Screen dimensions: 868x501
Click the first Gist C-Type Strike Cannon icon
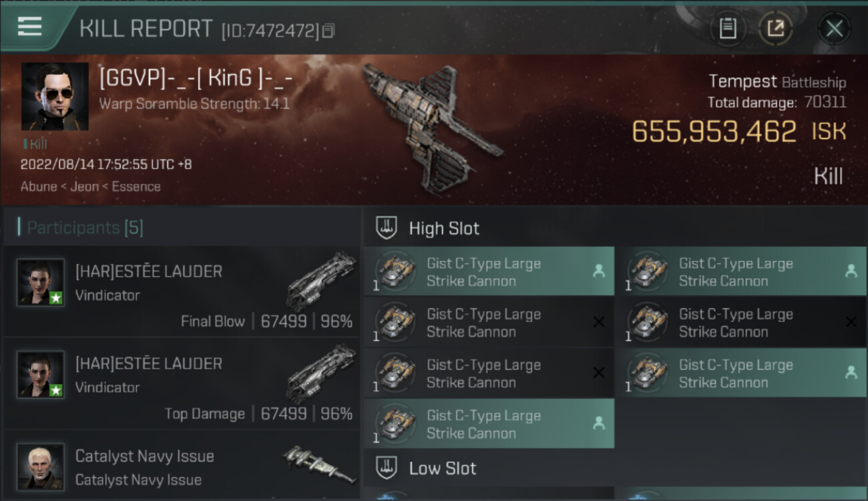(395, 271)
